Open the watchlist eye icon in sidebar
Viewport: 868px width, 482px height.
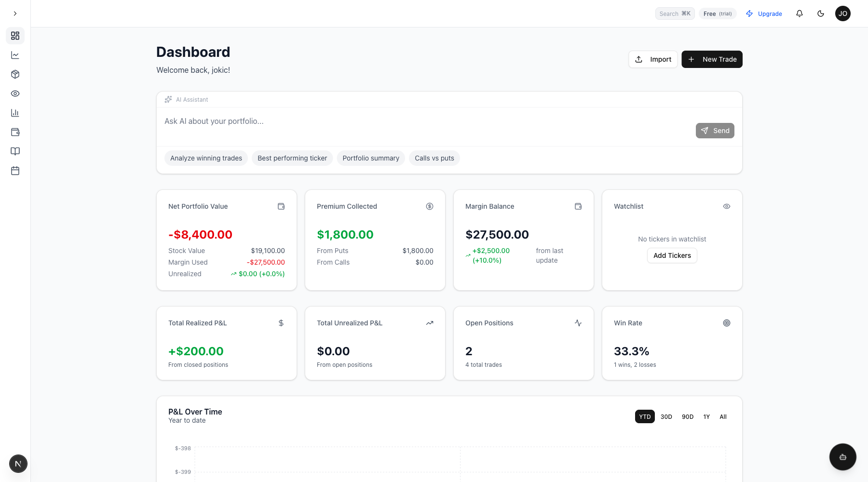tap(15, 94)
